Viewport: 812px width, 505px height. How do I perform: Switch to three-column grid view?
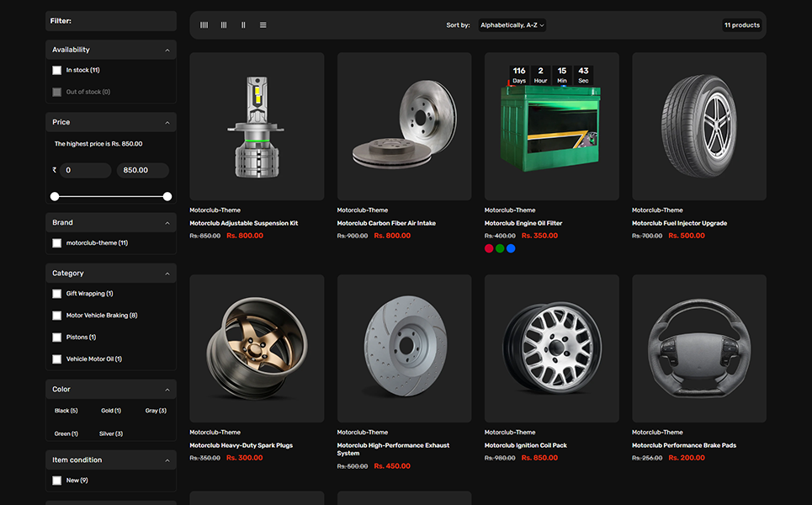click(224, 25)
